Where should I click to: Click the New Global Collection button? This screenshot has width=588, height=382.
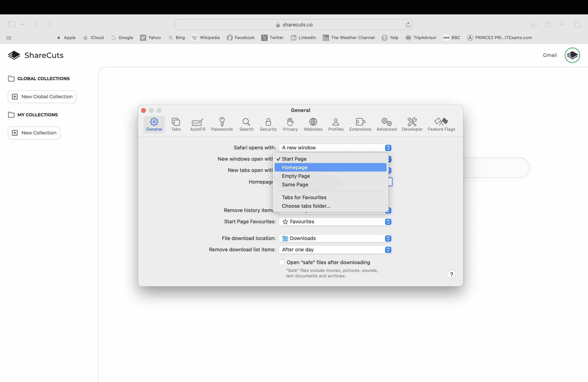(x=42, y=97)
